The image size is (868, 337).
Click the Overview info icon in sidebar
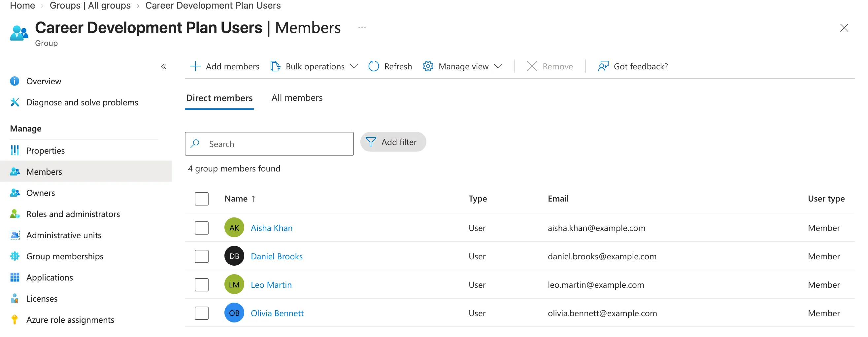[x=15, y=81]
